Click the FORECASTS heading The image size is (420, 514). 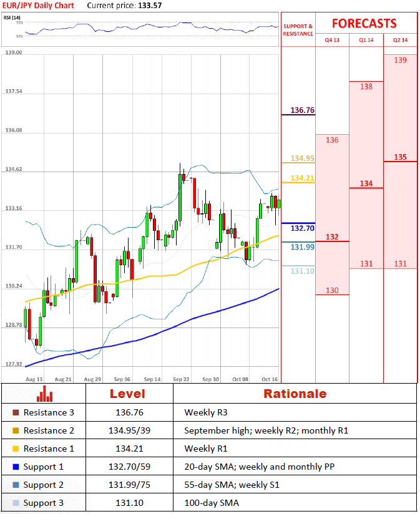[x=364, y=24]
